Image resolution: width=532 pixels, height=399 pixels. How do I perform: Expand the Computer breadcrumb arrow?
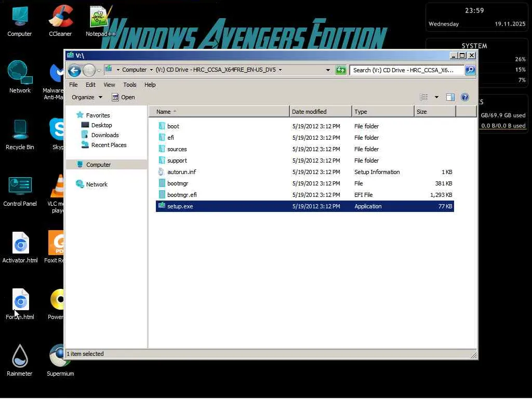click(151, 70)
